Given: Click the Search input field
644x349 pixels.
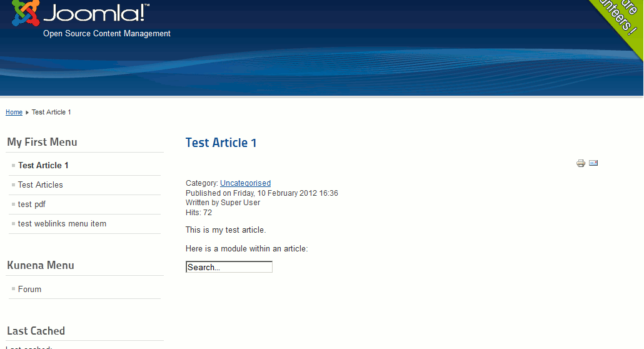Looking at the screenshot, I should pyautogui.click(x=229, y=267).
